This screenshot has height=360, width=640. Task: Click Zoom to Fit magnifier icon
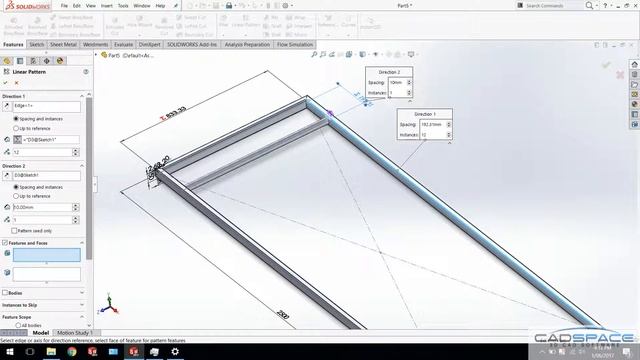click(314, 54)
